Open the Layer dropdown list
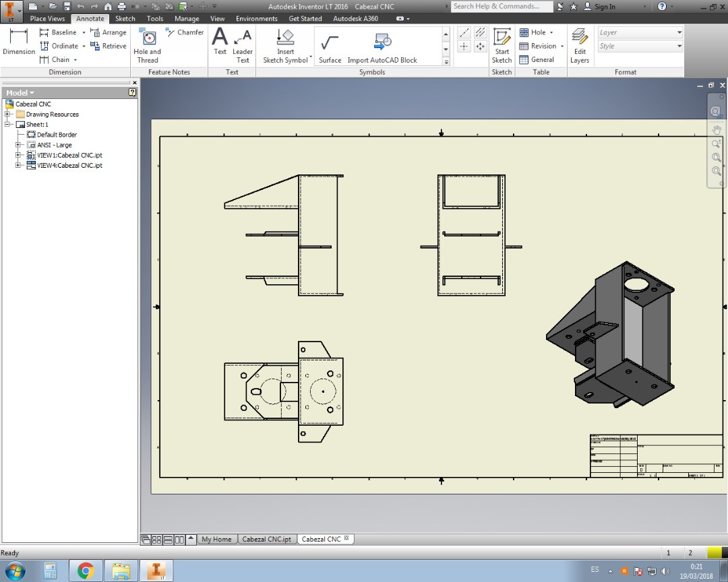This screenshot has height=582, width=728. 640,32
